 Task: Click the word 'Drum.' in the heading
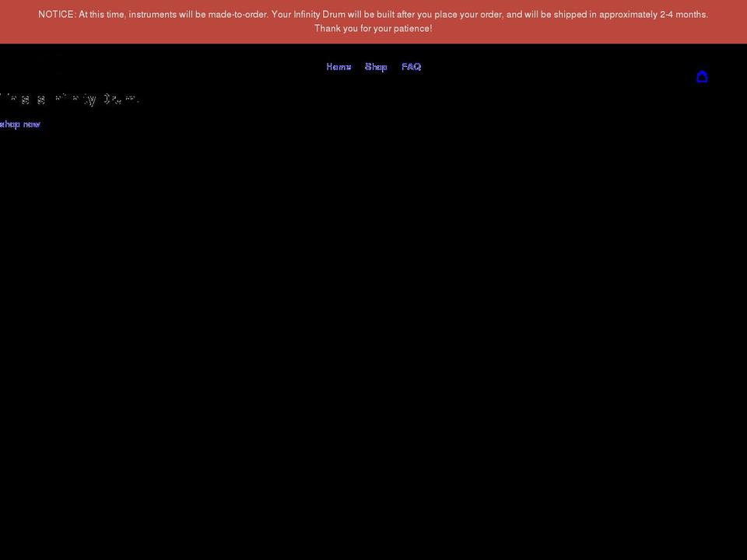(x=121, y=100)
